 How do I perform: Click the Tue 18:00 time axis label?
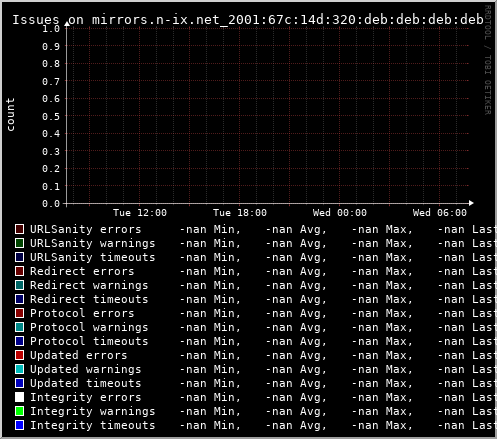pos(240,213)
